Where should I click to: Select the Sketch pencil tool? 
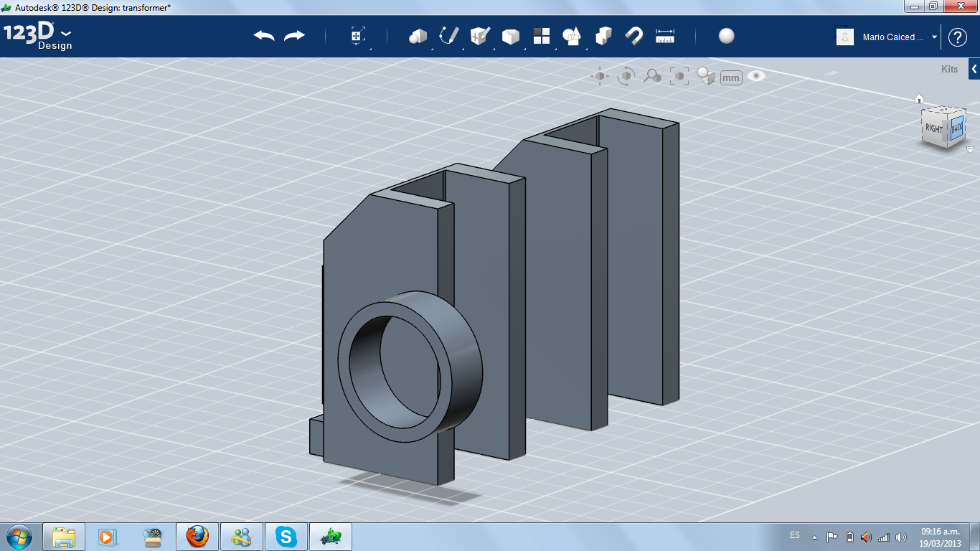point(449,36)
